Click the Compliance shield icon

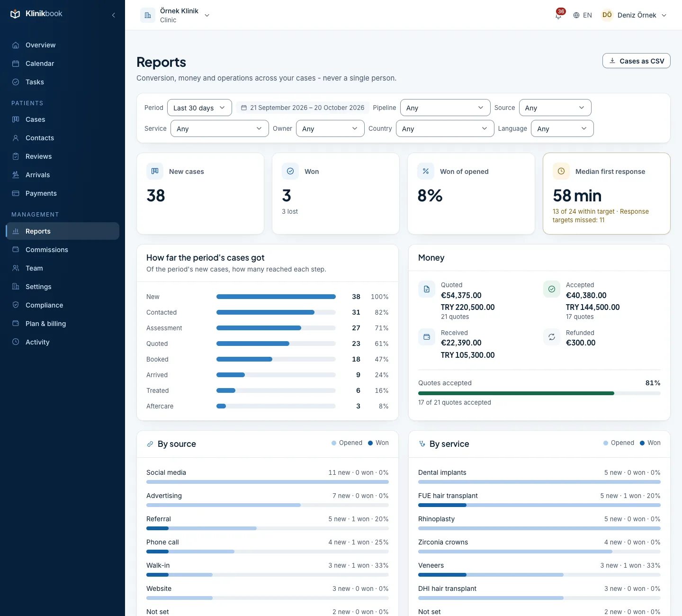click(x=16, y=305)
